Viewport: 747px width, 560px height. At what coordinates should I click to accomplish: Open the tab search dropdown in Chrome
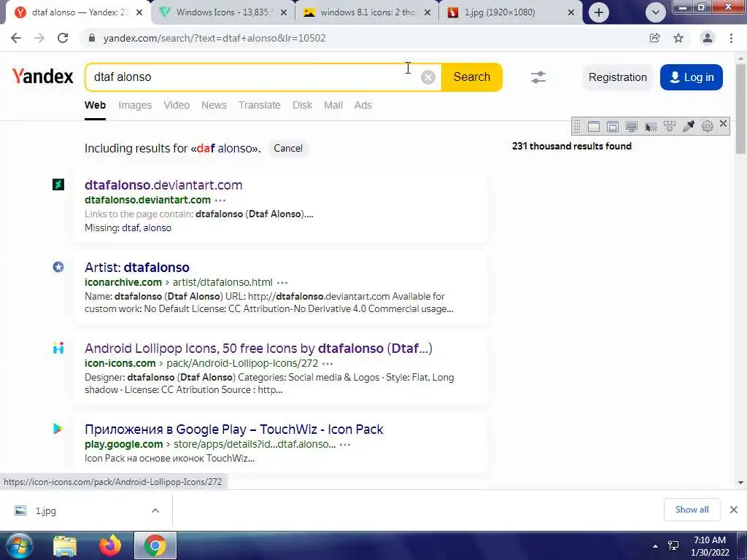click(656, 12)
